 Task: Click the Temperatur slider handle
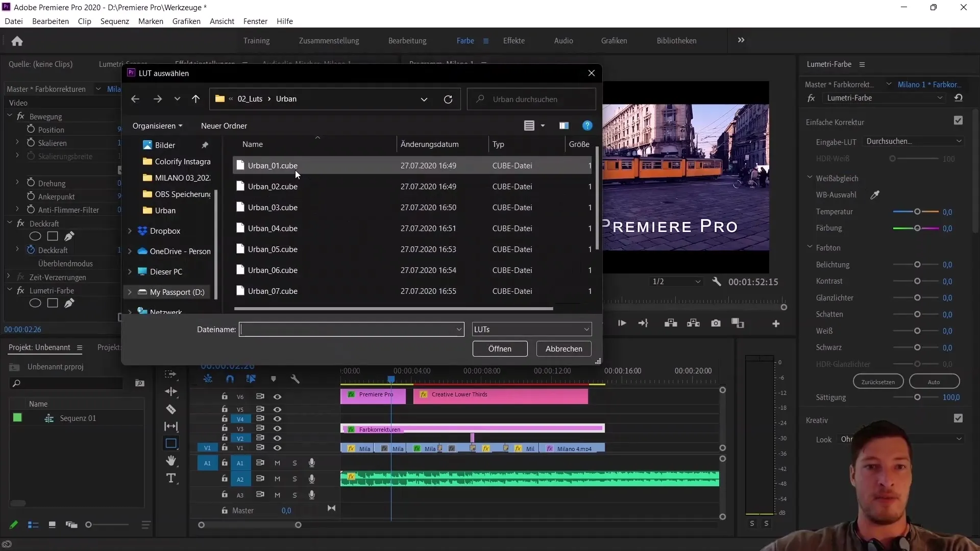917,212
